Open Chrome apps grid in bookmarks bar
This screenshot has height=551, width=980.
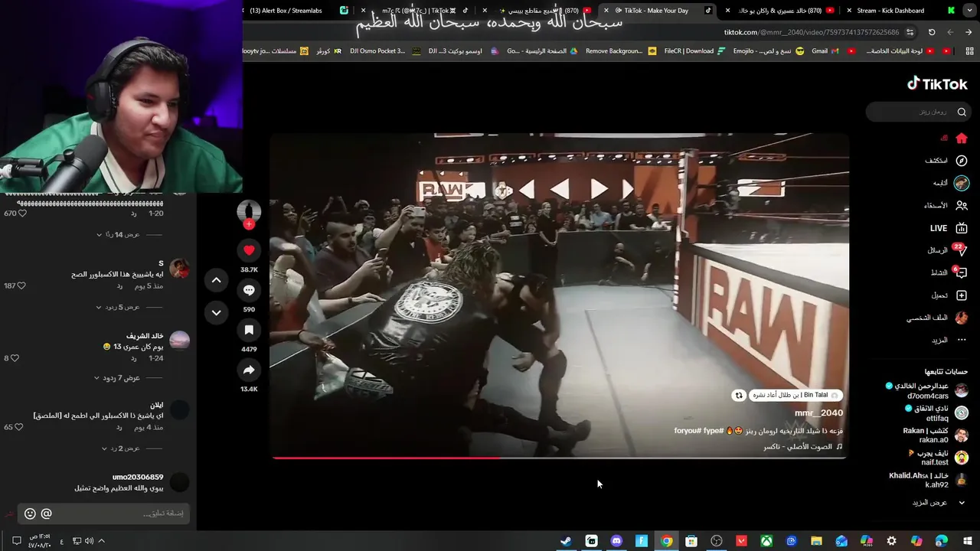pos(969,51)
